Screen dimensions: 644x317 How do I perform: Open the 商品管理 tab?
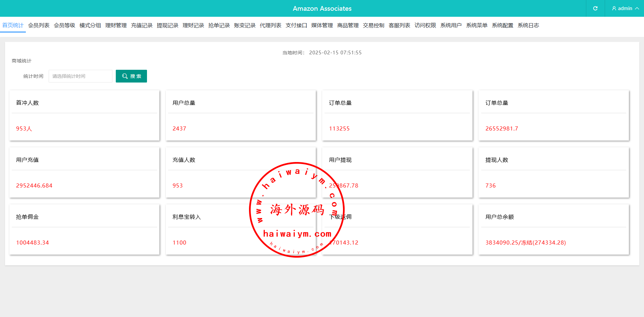(x=348, y=25)
